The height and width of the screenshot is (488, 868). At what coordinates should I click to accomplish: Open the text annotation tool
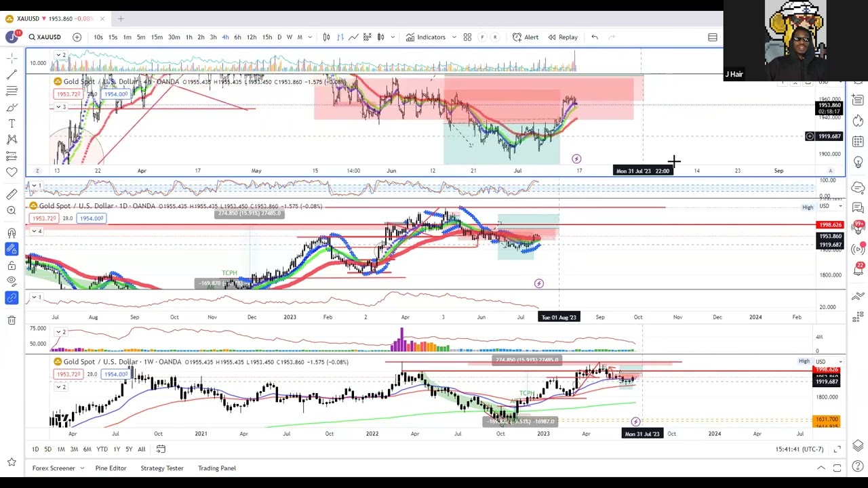12,123
